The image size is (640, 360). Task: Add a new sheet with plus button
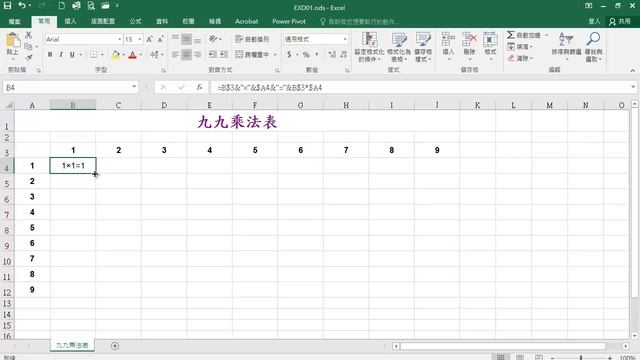115,346
